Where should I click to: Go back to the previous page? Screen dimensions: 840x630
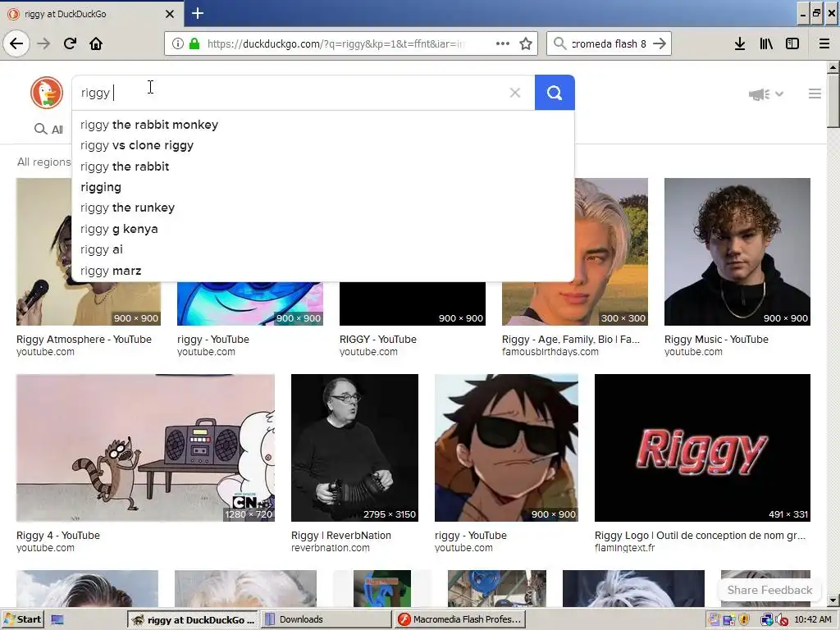[x=16, y=43]
